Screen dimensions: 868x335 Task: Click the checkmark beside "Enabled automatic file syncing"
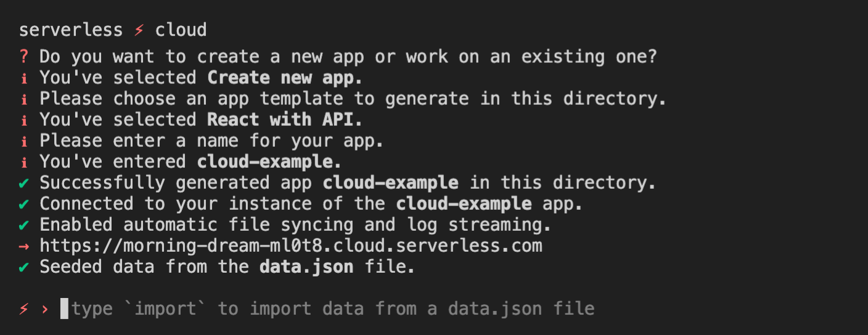click(x=24, y=225)
